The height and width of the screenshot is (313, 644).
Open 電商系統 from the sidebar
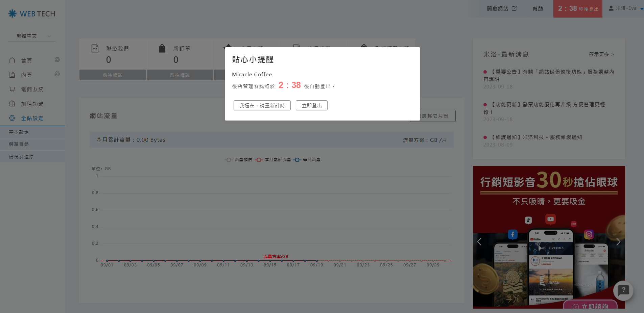pos(32,89)
